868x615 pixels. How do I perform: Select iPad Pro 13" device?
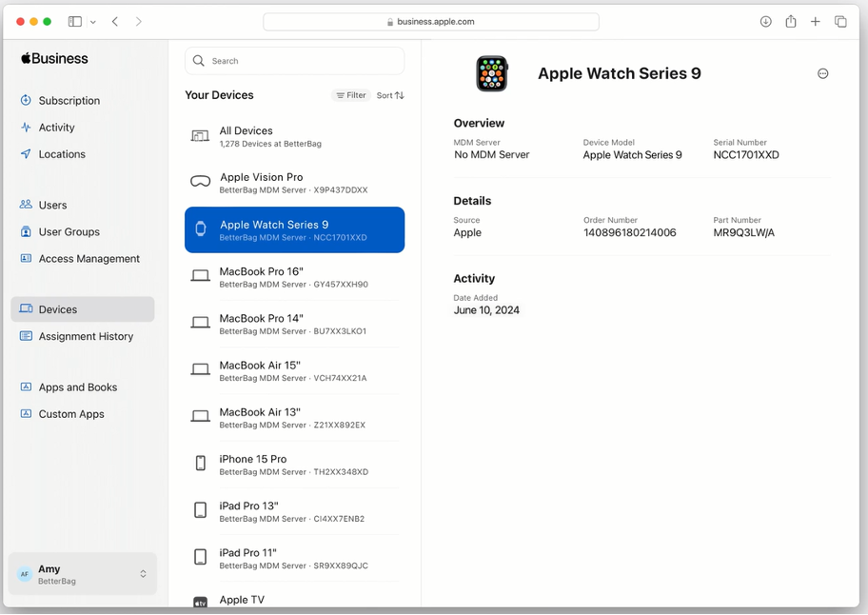click(294, 511)
